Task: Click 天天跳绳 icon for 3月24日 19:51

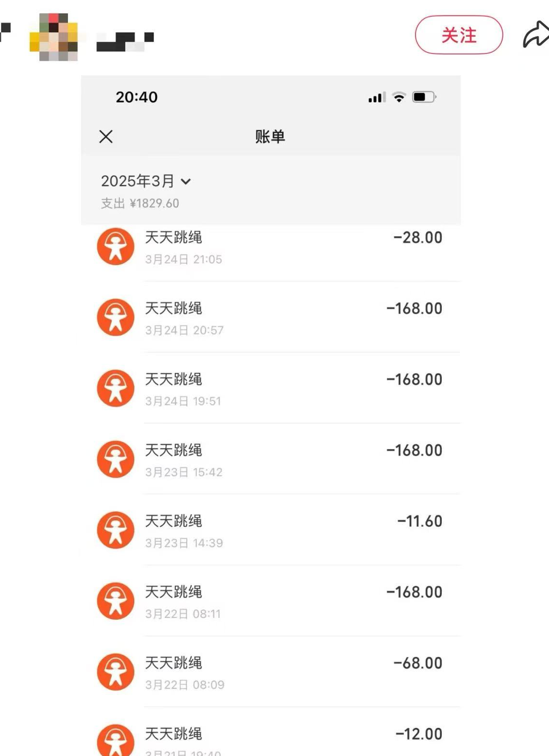Action: 116,388
